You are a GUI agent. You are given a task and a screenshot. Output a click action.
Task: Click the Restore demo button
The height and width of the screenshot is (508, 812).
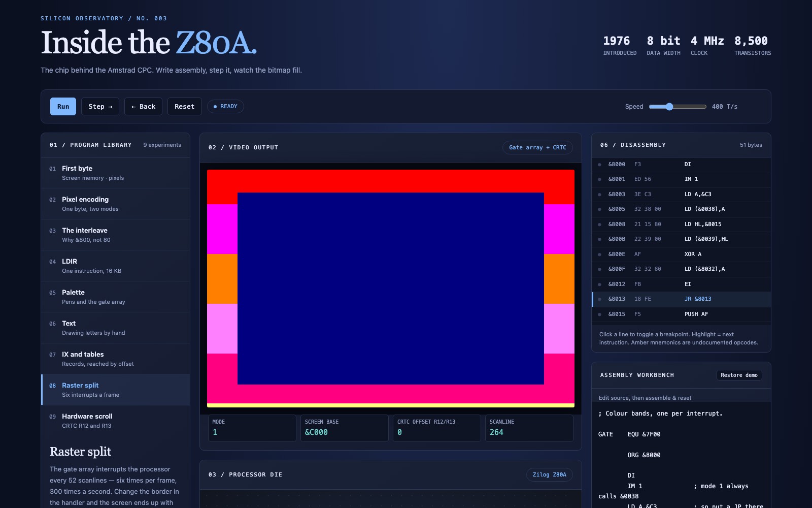click(x=739, y=375)
